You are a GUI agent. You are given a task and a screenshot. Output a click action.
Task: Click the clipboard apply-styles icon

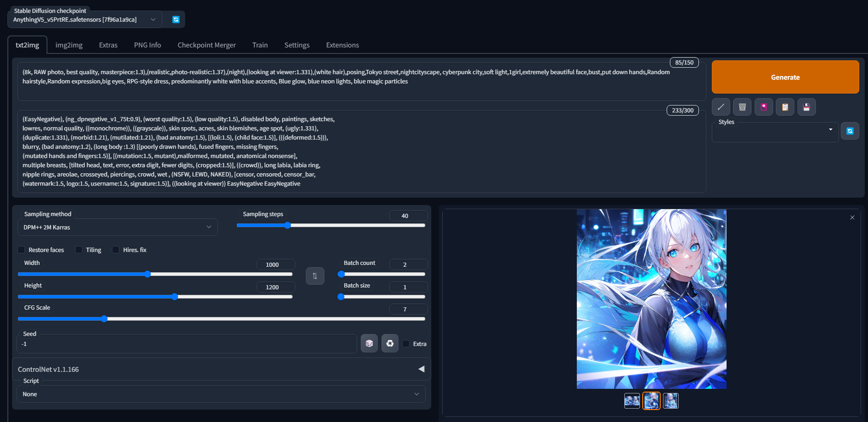point(785,107)
